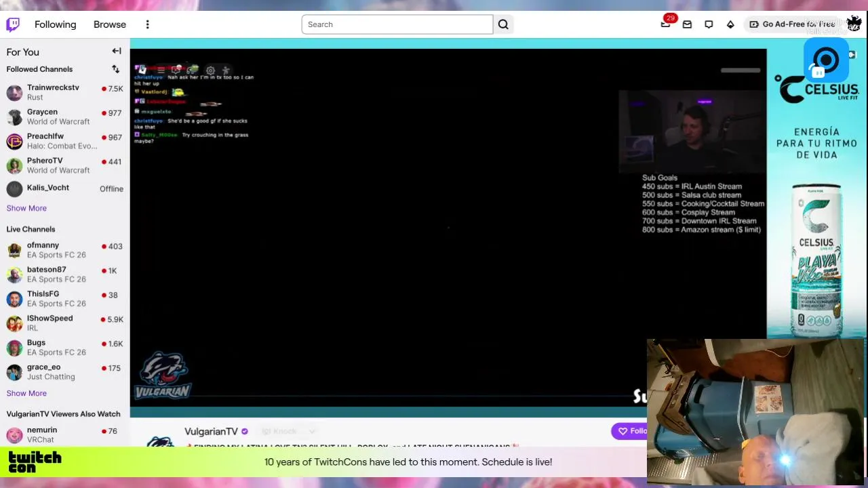Screen dimensions: 868x488
Task: Click the purple Follow button
Action: point(629,431)
